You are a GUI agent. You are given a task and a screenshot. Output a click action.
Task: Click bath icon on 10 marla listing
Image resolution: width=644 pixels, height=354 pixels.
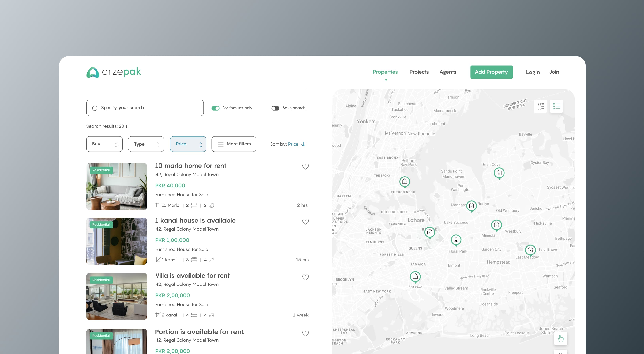[x=211, y=205]
